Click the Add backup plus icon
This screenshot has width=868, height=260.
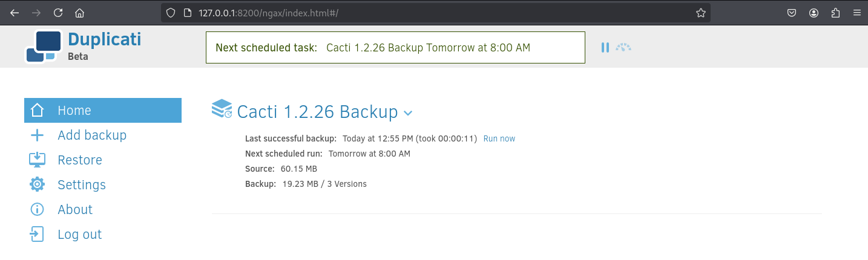click(37, 135)
